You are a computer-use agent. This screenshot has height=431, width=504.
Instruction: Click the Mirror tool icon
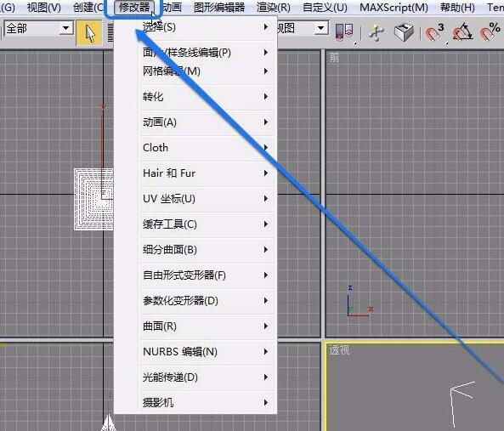click(x=344, y=32)
